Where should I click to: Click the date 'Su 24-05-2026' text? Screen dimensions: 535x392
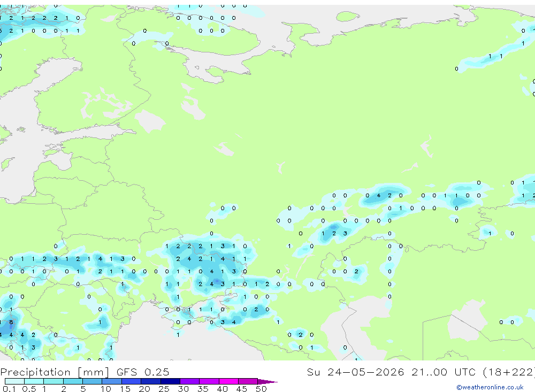coord(356,372)
